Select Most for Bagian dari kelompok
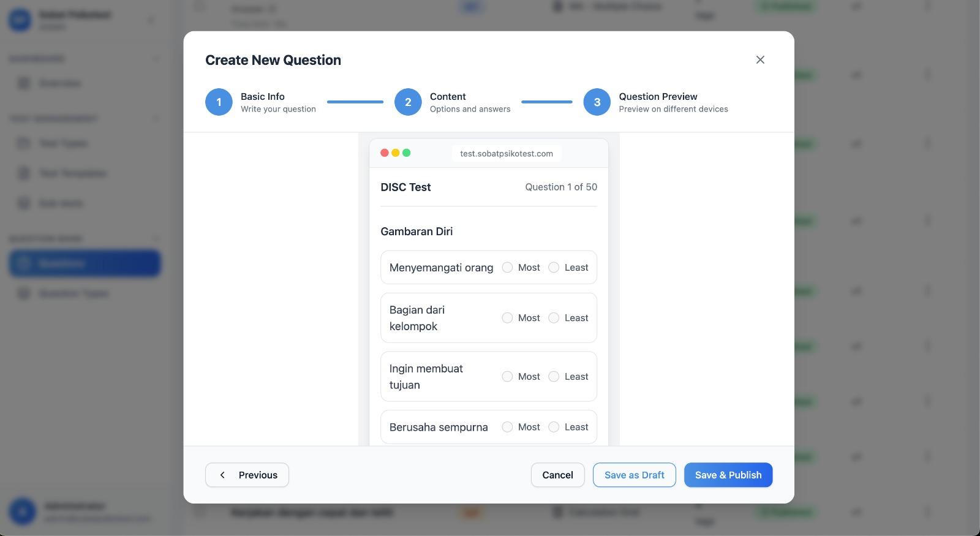This screenshot has height=536, width=980. [x=507, y=318]
